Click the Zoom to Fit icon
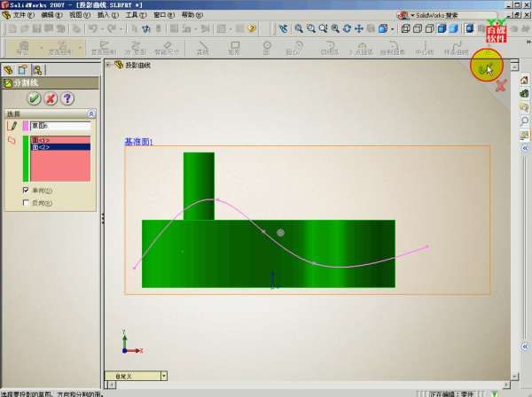This screenshot has height=397, width=532. (300, 28)
